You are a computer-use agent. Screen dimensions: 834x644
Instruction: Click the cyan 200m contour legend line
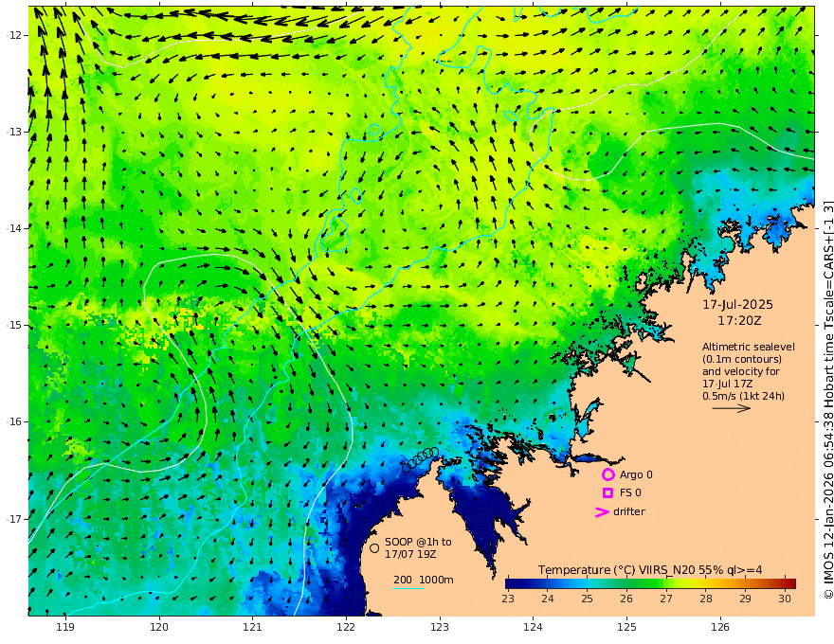pyautogui.click(x=408, y=588)
